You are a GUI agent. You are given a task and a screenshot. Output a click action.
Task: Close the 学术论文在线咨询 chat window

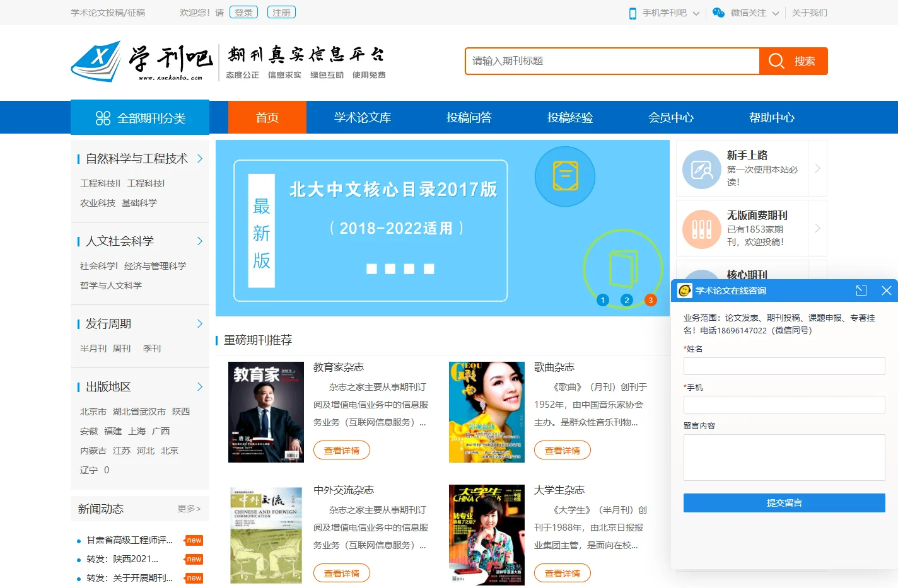coord(886,291)
